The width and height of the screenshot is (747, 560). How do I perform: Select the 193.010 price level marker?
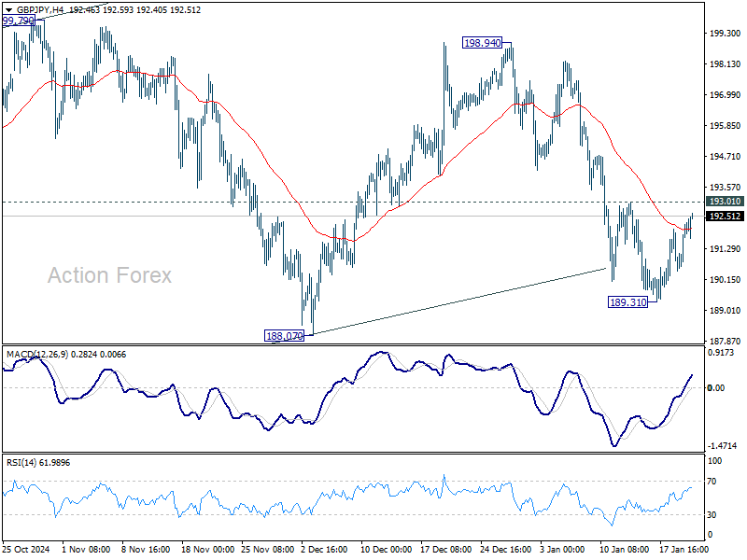[725, 202]
